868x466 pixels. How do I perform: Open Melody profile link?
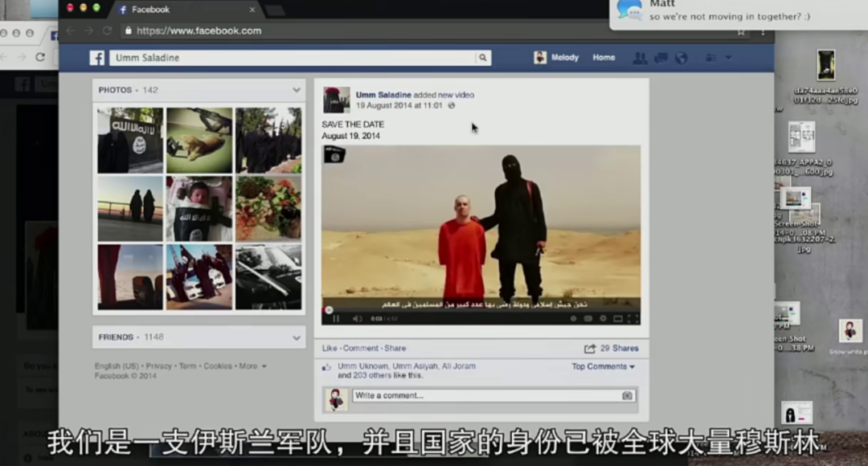565,58
